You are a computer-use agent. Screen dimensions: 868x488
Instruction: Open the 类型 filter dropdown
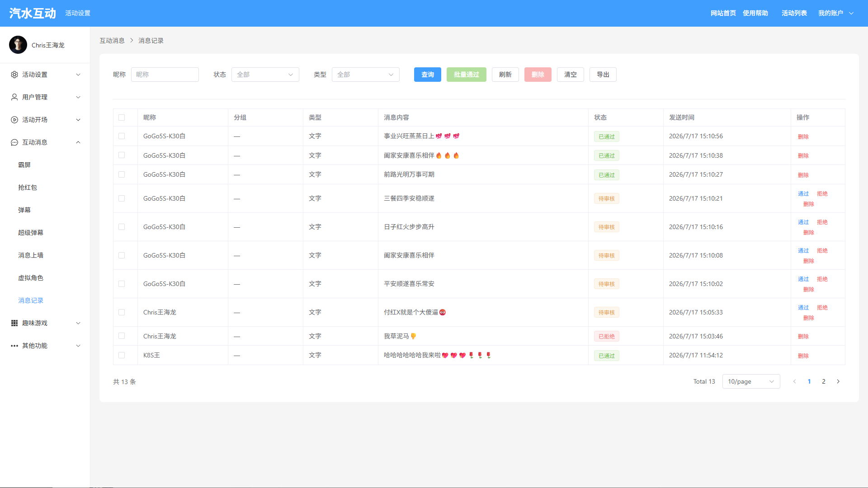click(366, 75)
